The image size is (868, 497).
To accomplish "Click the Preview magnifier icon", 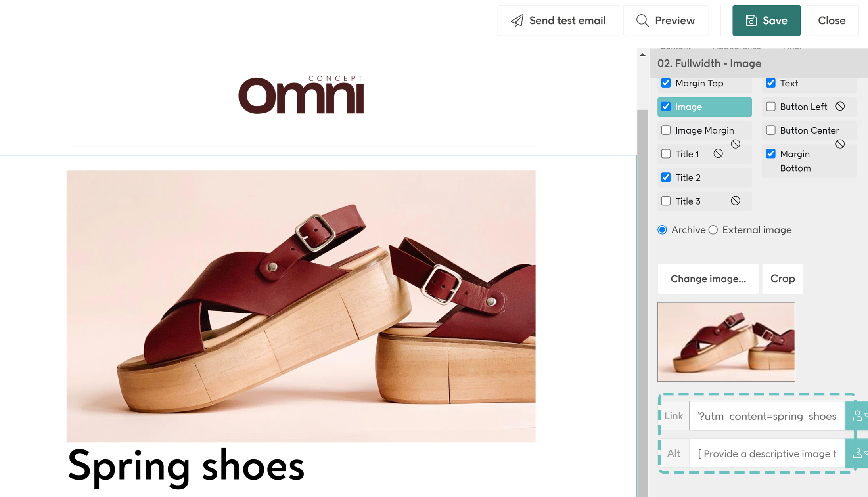I will (642, 21).
